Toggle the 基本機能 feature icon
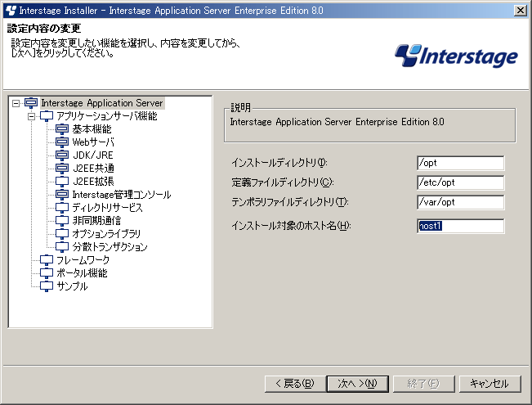 click(62, 129)
